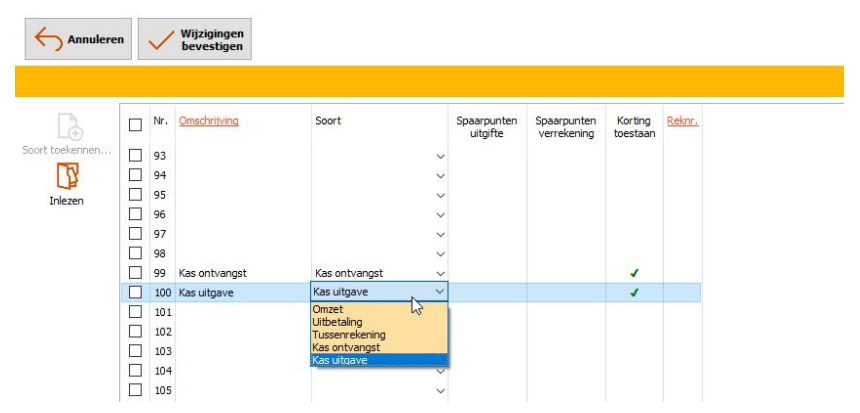Click the Annuleren back arrow icon
Screen dimensions: 860x413
[49, 39]
